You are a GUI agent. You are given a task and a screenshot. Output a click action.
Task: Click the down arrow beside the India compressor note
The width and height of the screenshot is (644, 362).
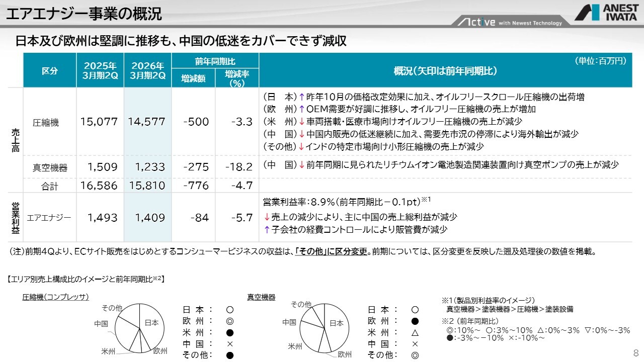click(302, 147)
